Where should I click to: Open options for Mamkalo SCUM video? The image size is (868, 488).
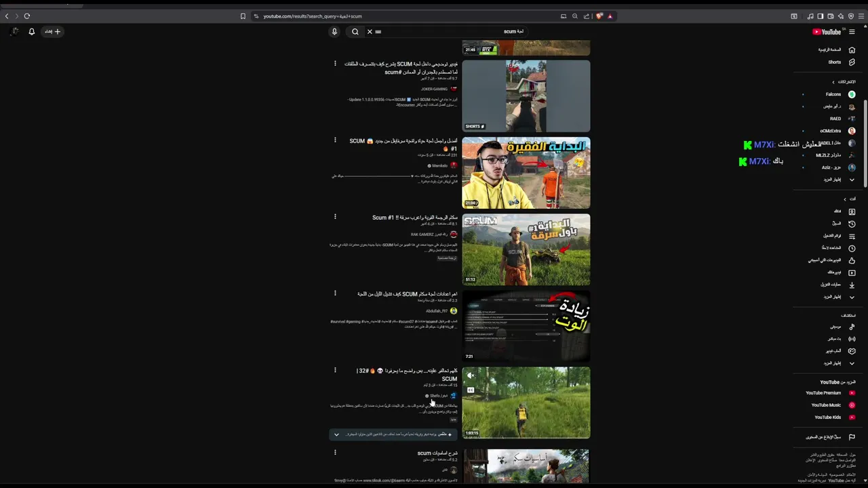tap(335, 140)
